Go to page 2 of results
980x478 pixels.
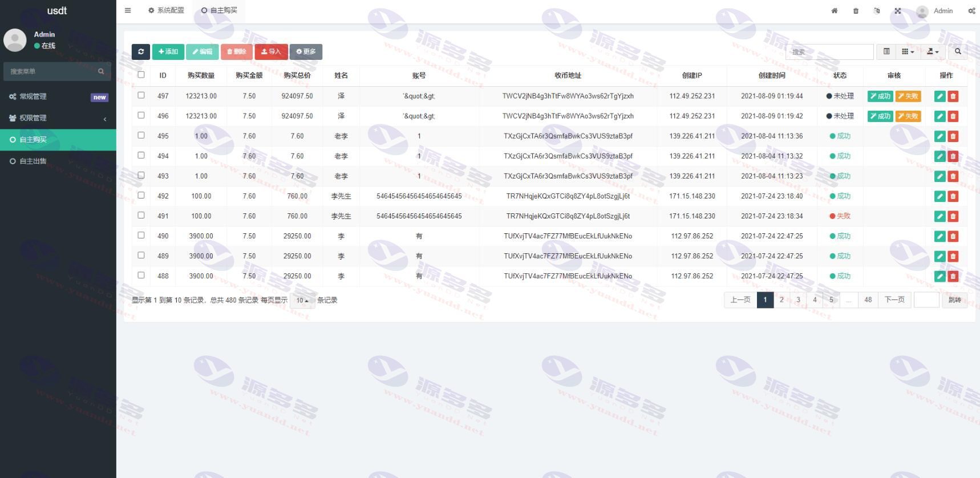click(781, 300)
